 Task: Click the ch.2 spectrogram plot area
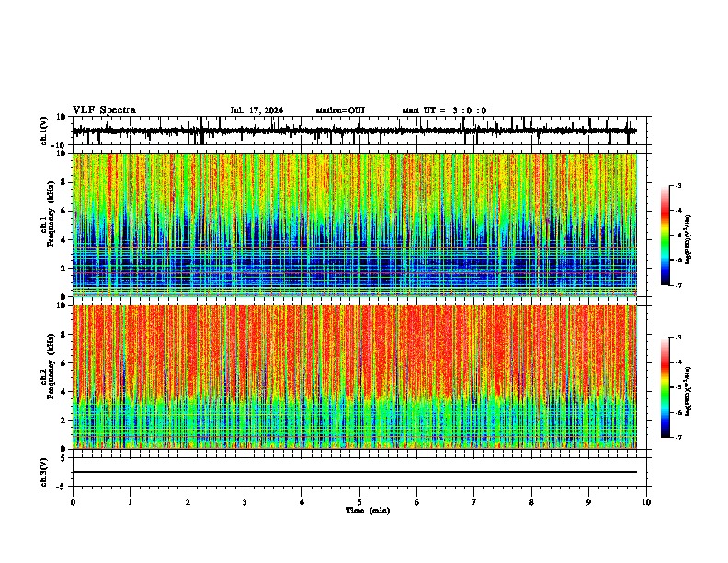355,377
